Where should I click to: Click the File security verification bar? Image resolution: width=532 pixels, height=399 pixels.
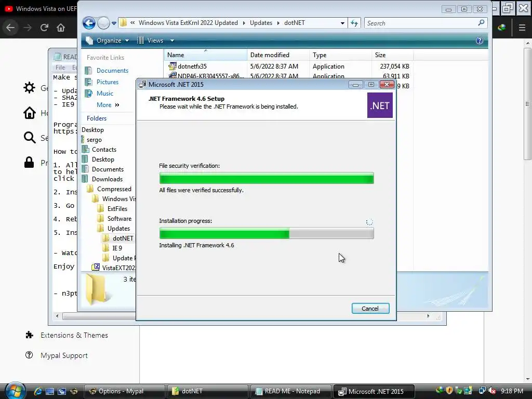click(x=267, y=178)
